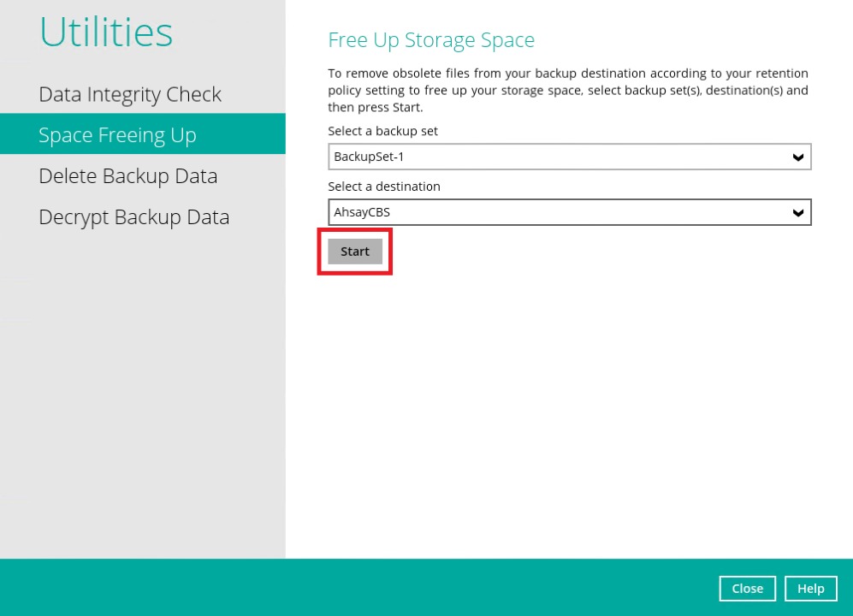Open Help from the footer
This screenshot has height=616, width=853.
point(810,589)
